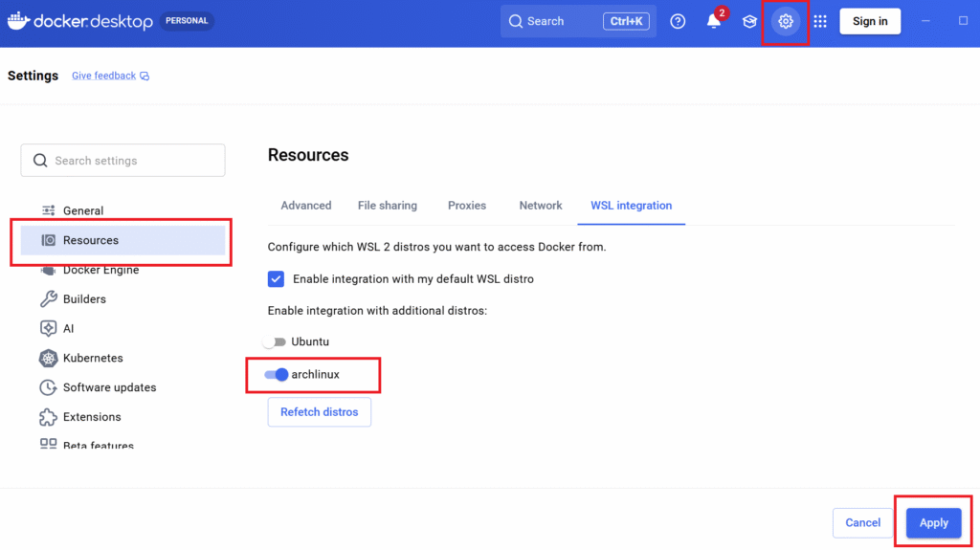Open AI settings in sidebar
The height and width of the screenshot is (550, 980).
(68, 328)
